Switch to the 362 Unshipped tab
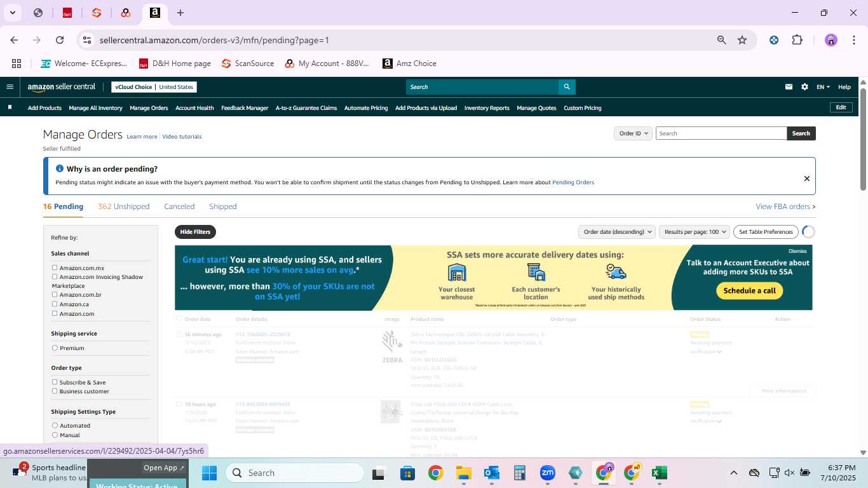 click(124, 207)
